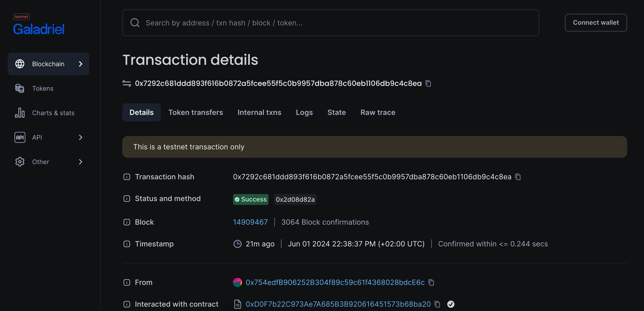Click the Jun 01 2024 22:38:37 PM timestamp
644x311 pixels.
point(356,244)
